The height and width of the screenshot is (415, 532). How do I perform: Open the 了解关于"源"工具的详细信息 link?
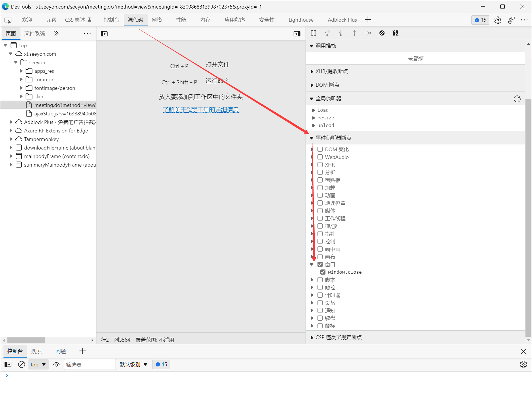point(201,110)
